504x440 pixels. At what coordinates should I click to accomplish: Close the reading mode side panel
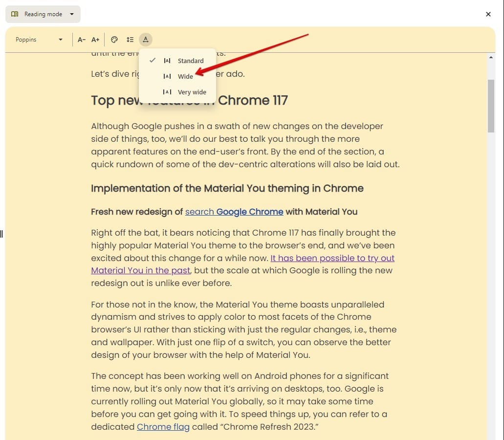point(488,14)
